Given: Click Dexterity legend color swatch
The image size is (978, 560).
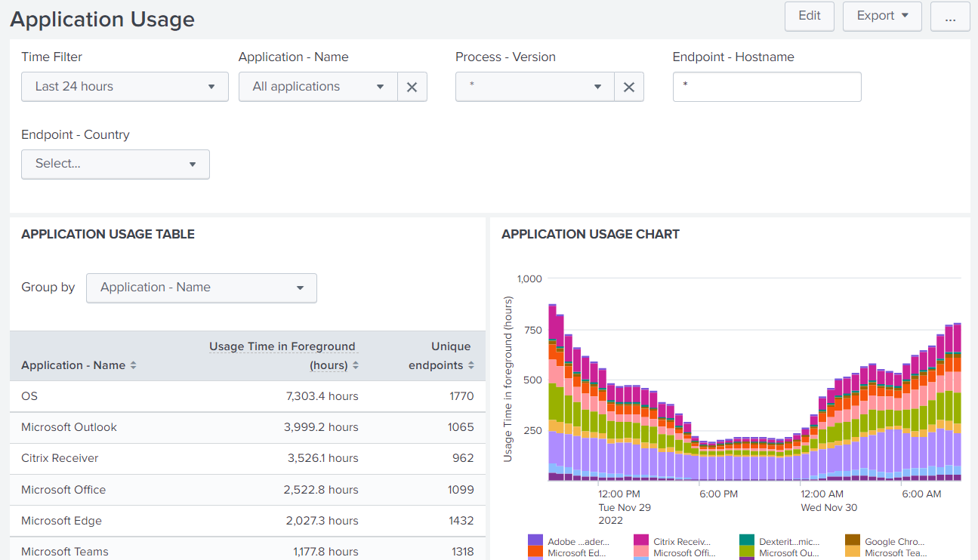Looking at the screenshot, I should coord(747,540).
